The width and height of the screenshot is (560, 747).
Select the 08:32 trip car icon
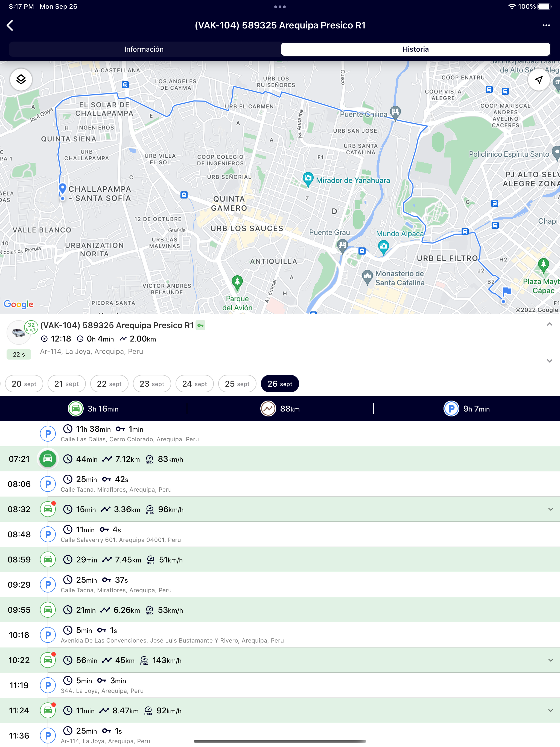coord(48,509)
